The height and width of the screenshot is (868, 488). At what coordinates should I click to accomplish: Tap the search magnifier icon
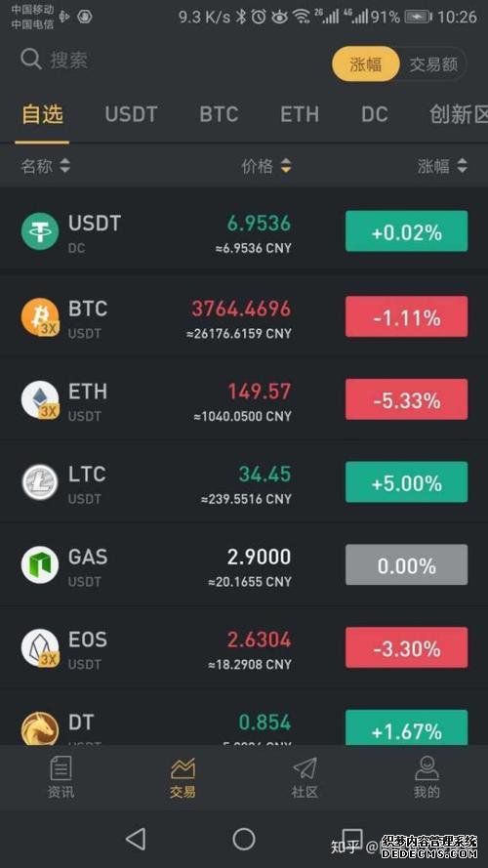click(x=31, y=60)
